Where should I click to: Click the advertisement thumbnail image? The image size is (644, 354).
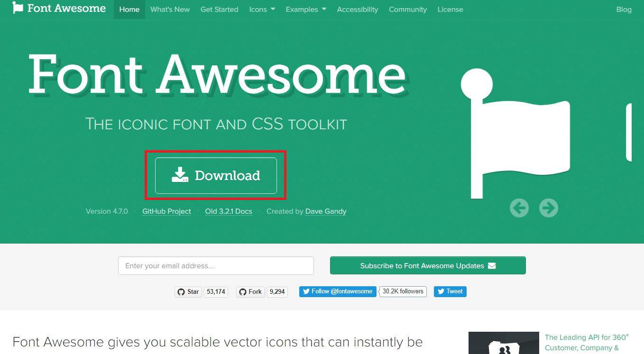coord(504,343)
